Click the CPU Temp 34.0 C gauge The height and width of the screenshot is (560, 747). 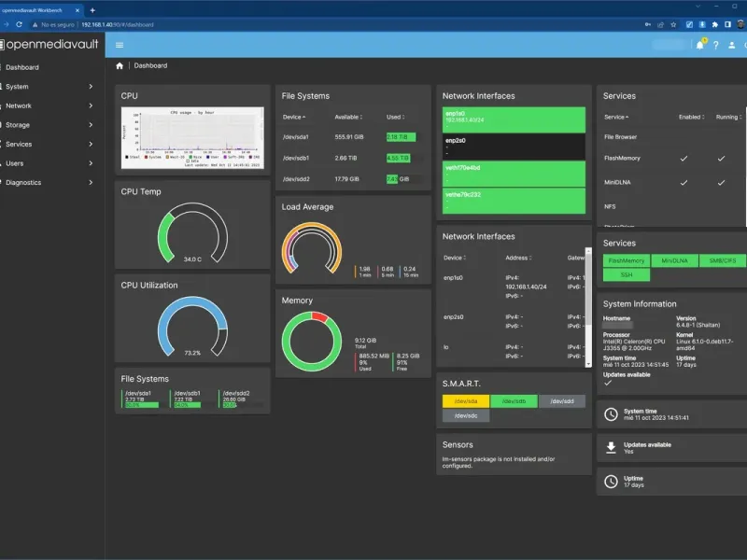[192, 233]
